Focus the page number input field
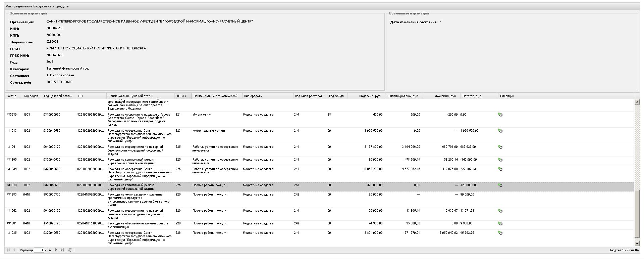644x259 pixels. [39, 250]
